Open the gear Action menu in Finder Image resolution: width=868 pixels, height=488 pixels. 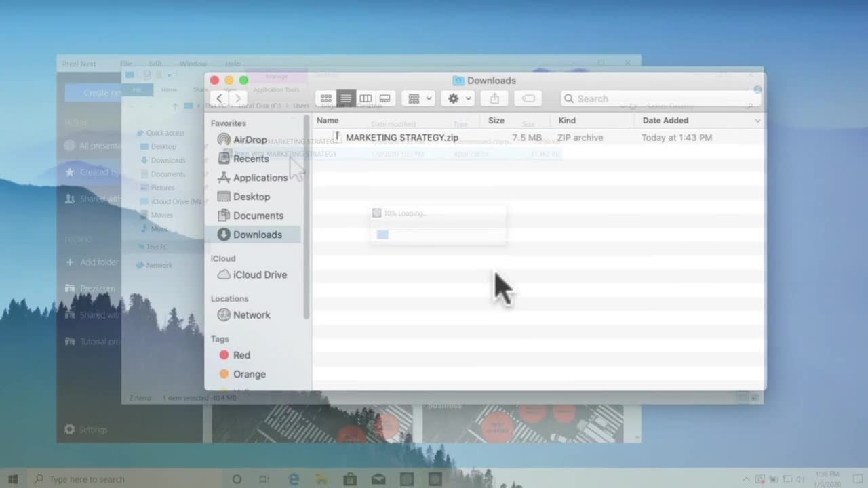click(459, 99)
